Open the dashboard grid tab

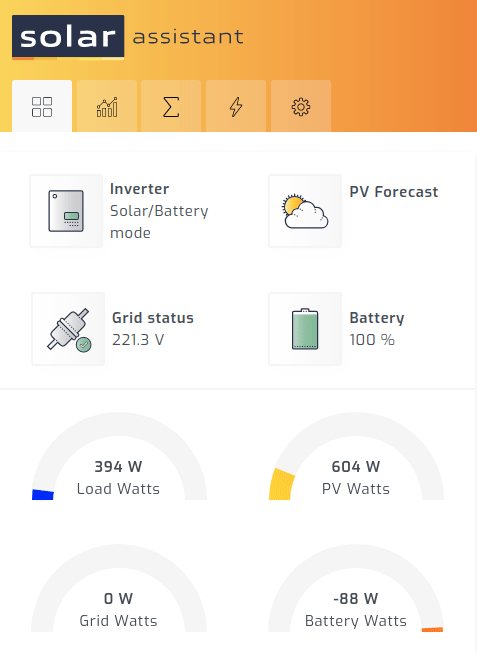tap(42, 106)
